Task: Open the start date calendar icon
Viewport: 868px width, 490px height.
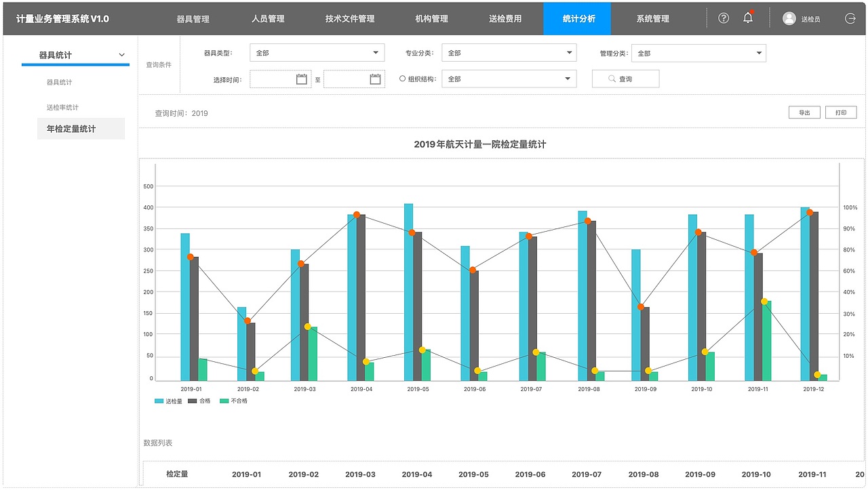Action: (x=302, y=79)
